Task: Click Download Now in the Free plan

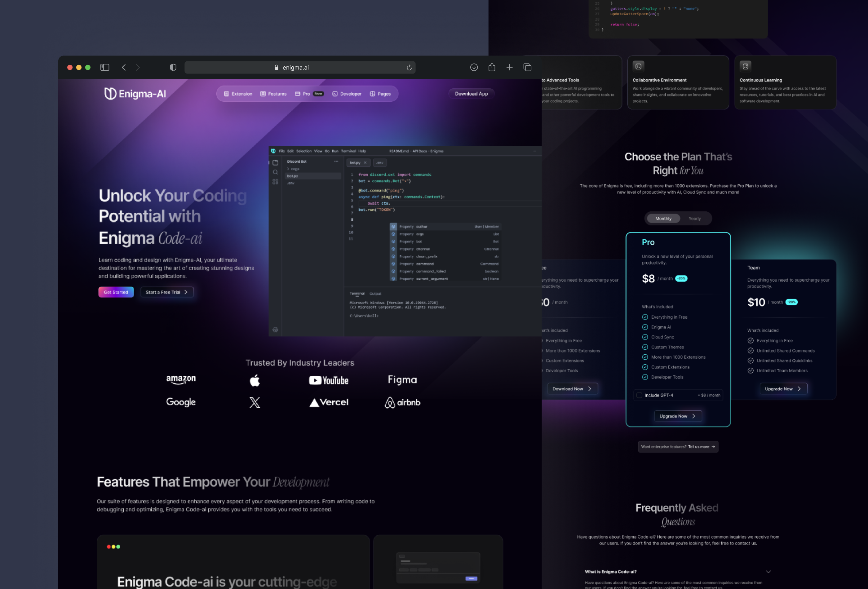Action: [572, 389]
